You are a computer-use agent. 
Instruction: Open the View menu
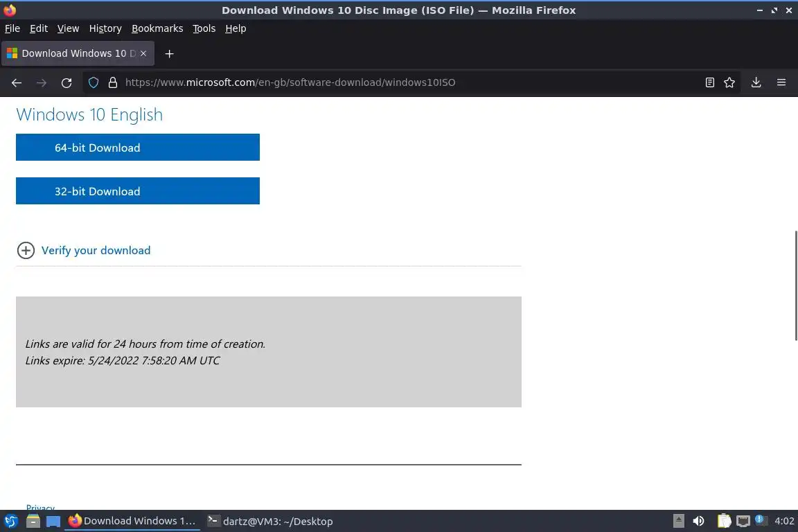(68, 28)
